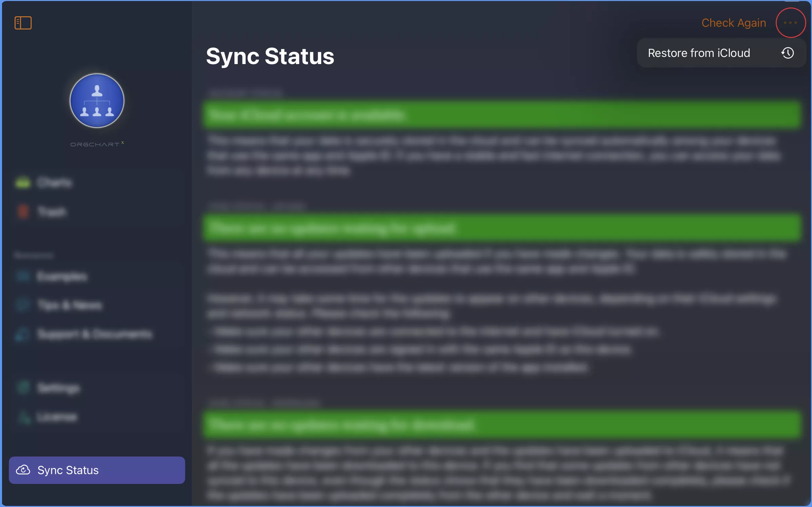The width and height of the screenshot is (812, 507).
Task: Select the Sync Status tab item
Action: (96, 470)
